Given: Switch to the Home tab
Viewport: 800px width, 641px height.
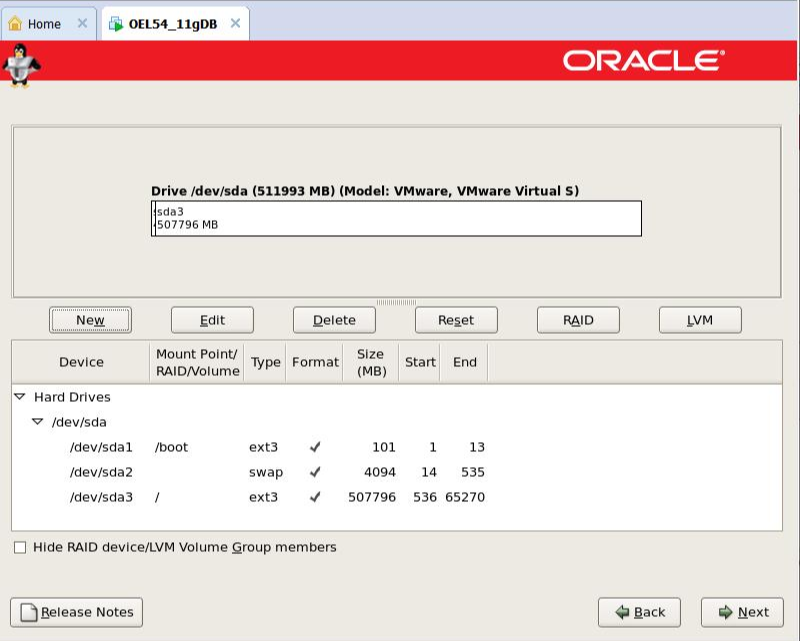Looking at the screenshot, I should tap(48, 23).
